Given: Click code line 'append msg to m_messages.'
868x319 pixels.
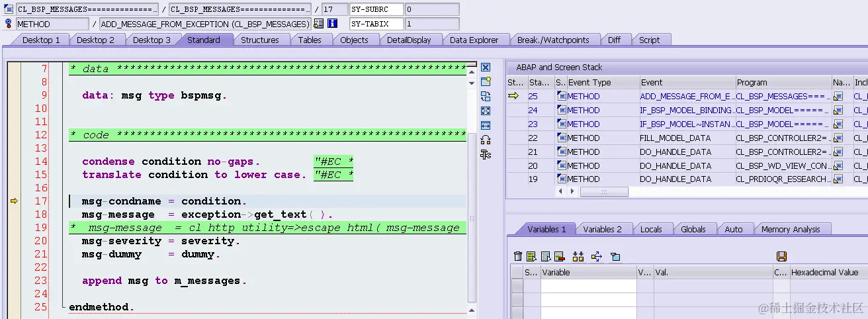Looking at the screenshot, I should (x=164, y=281).
